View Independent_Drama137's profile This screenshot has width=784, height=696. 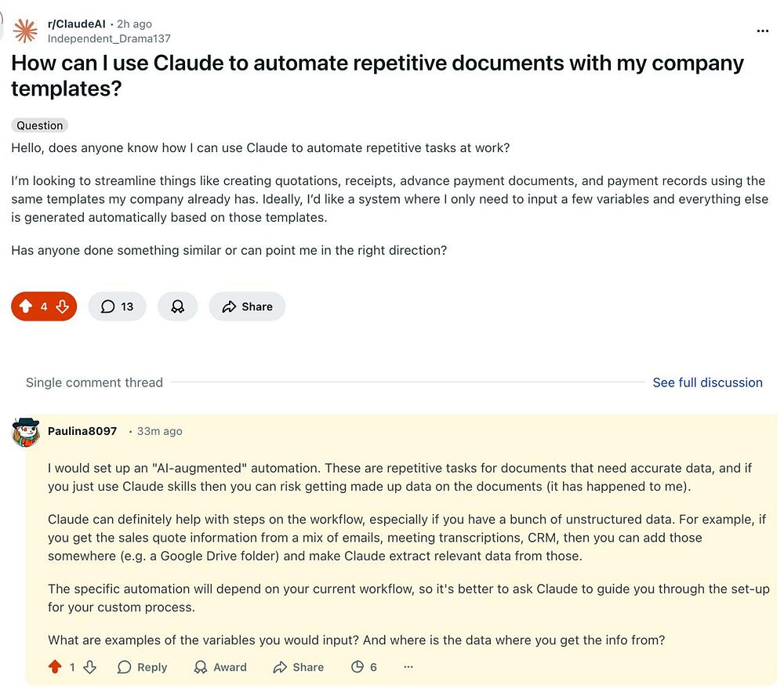click(x=109, y=38)
